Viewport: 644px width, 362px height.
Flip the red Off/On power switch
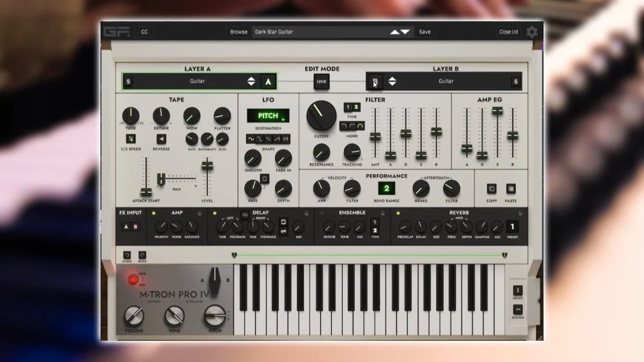pos(133,280)
